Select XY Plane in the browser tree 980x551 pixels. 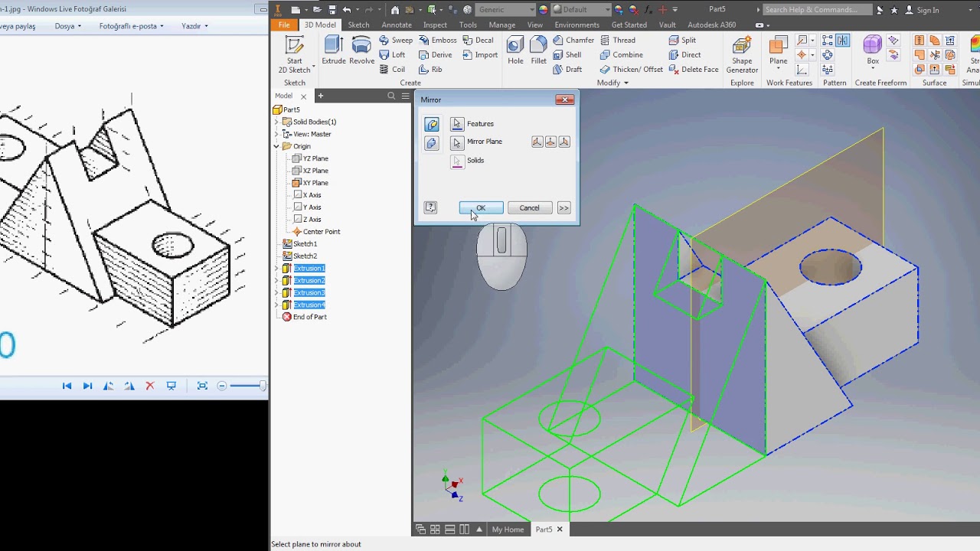pyautogui.click(x=310, y=183)
